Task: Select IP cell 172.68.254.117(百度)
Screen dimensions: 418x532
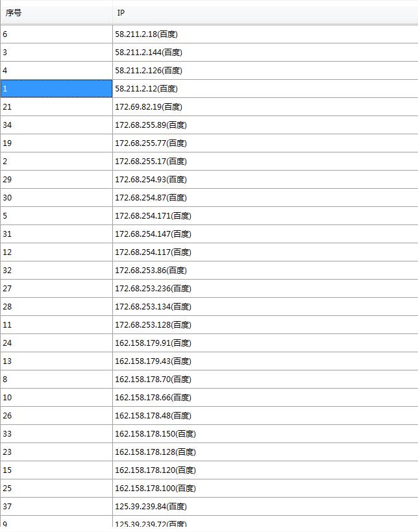Action: click(265, 252)
